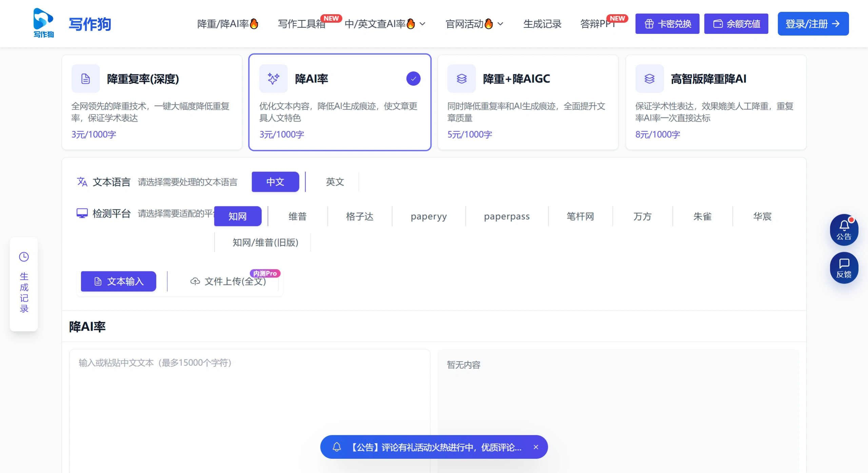Click the wallet icon in 余额充值 button
Screen dimensions: 868x473
(718, 24)
